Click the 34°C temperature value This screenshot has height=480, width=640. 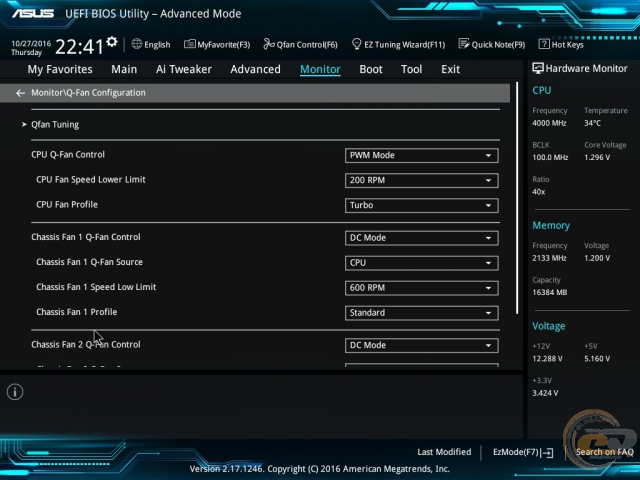[592, 123]
